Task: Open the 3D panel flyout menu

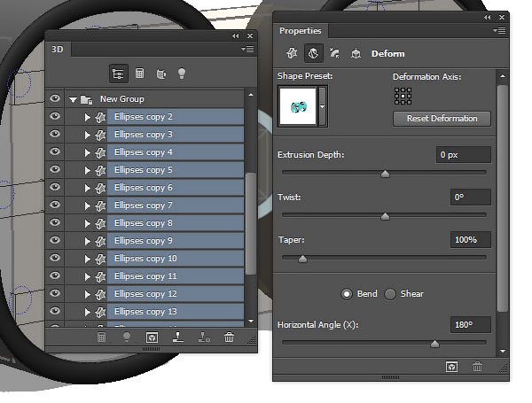Action: pyautogui.click(x=248, y=49)
